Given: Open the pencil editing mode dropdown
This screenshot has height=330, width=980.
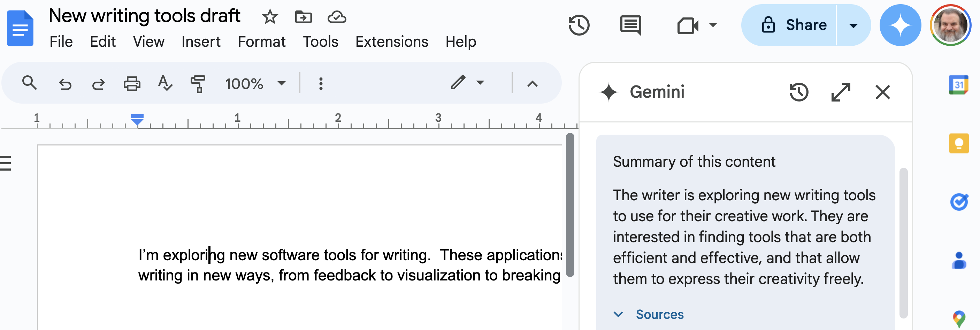Looking at the screenshot, I should click(x=468, y=83).
